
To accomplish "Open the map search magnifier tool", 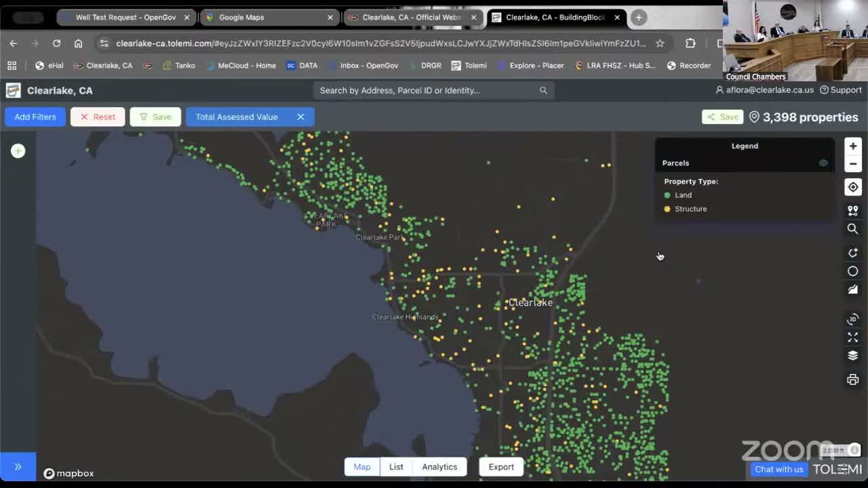I will [x=853, y=229].
